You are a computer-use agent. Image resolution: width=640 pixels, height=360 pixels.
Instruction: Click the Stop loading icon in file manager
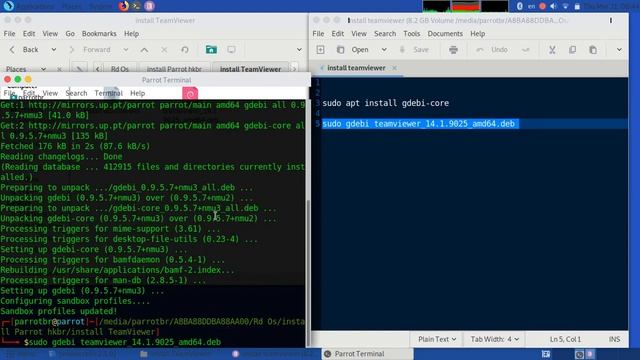click(164, 49)
